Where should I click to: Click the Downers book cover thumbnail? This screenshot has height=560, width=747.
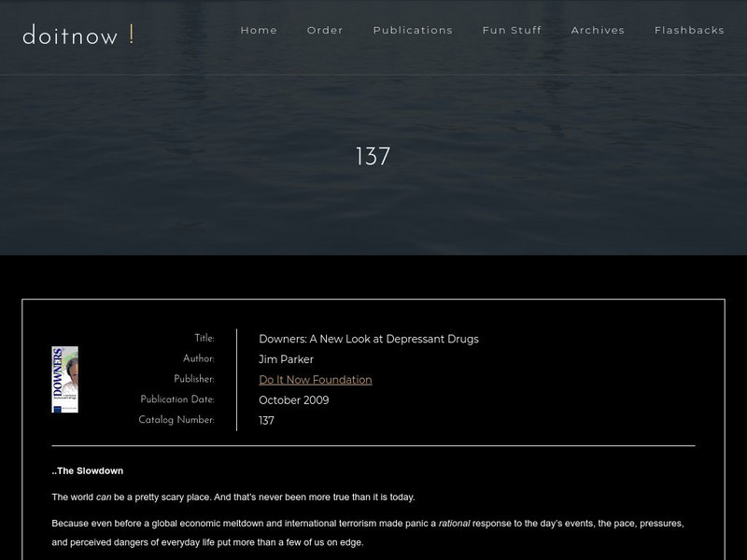point(64,380)
